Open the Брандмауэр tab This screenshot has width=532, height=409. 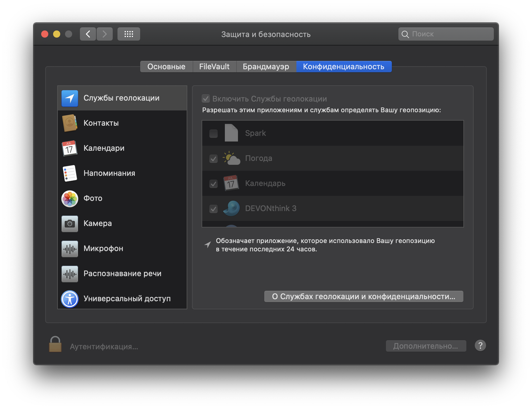pyautogui.click(x=266, y=67)
